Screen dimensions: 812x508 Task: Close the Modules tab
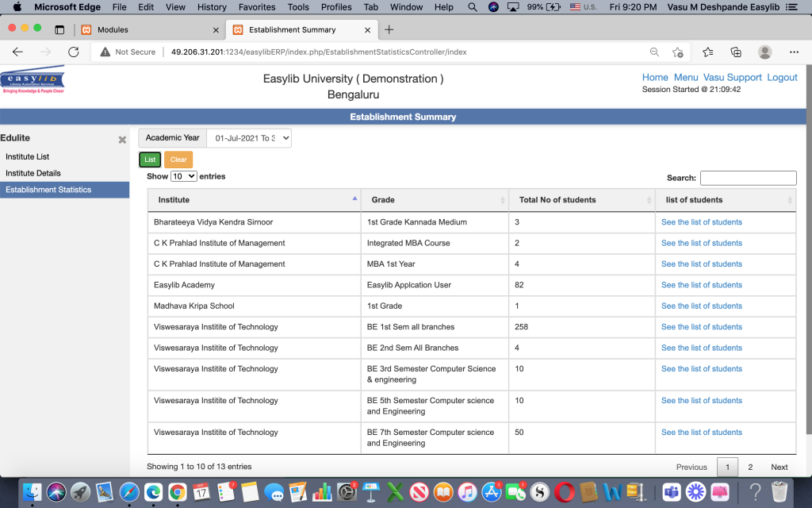click(216, 30)
